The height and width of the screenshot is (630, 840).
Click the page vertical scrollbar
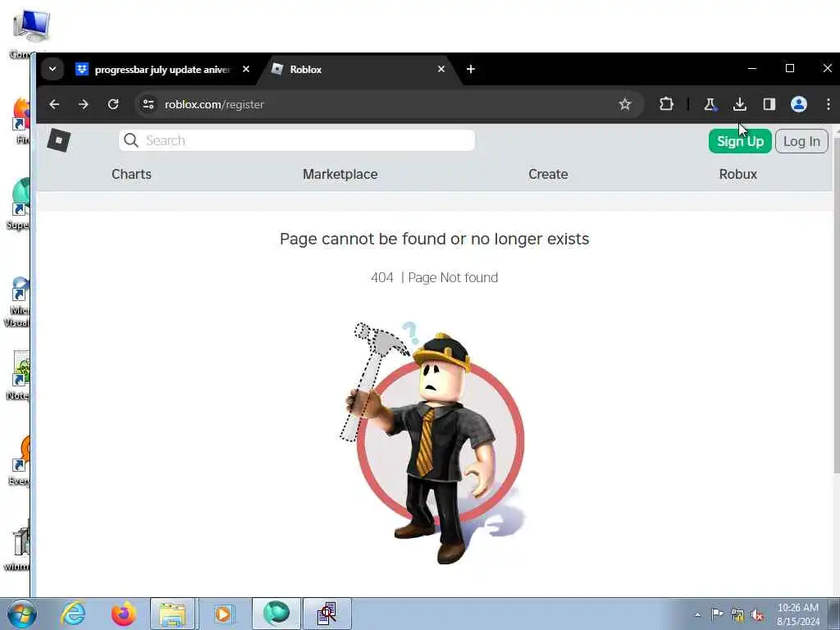point(836,305)
